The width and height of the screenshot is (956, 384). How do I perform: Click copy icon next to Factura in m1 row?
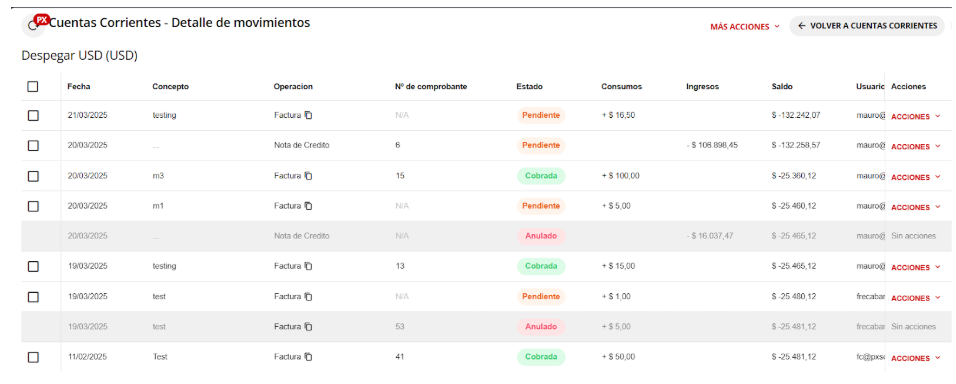309,206
